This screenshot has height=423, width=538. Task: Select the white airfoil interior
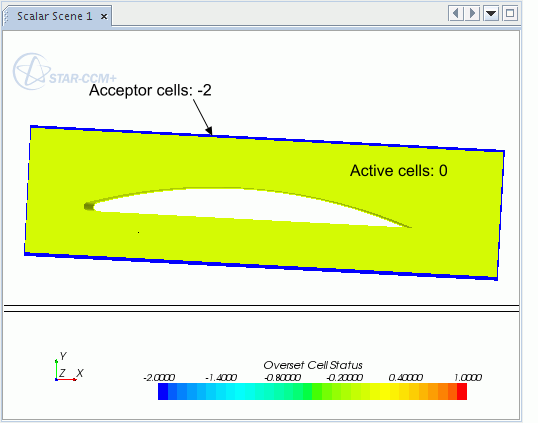point(240,206)
